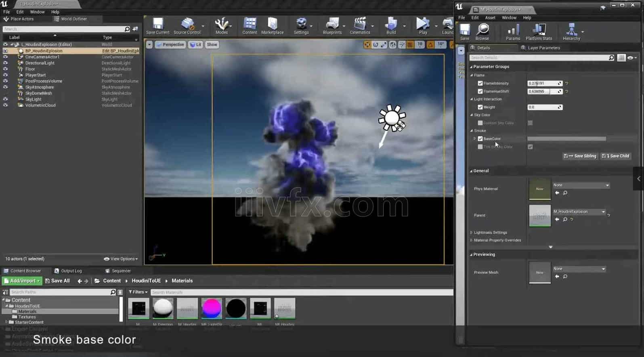Open Hierarchy icon in material editor
Image resolution: width=644 pixels, height=357 pixels.
(x=571, y=32)
